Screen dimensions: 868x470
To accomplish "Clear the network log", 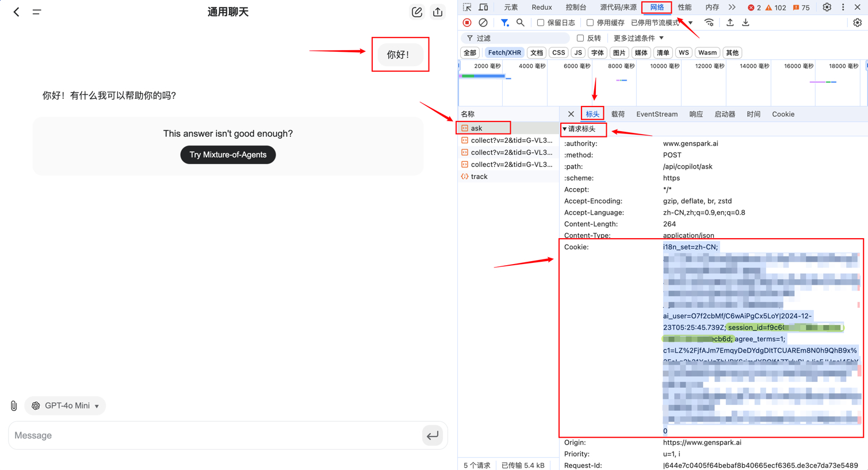I will [x=483, y=22].
